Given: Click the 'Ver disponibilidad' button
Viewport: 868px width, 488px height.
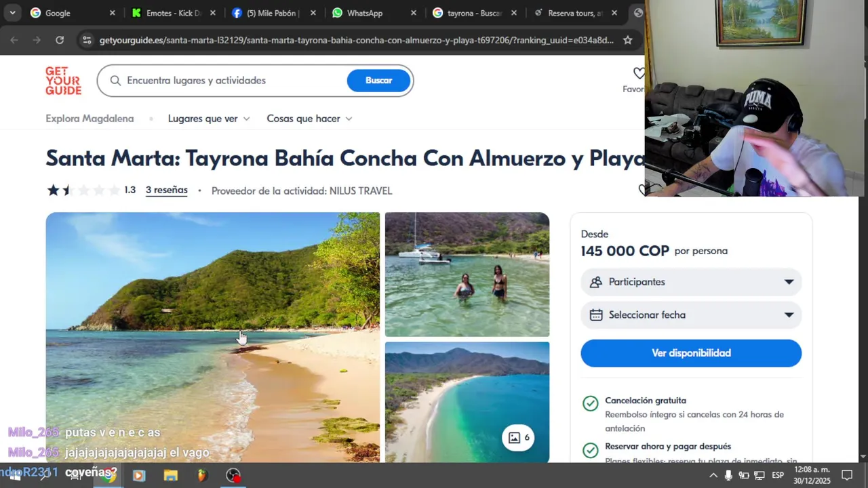Looking at the screenshot, I should 691,353.
